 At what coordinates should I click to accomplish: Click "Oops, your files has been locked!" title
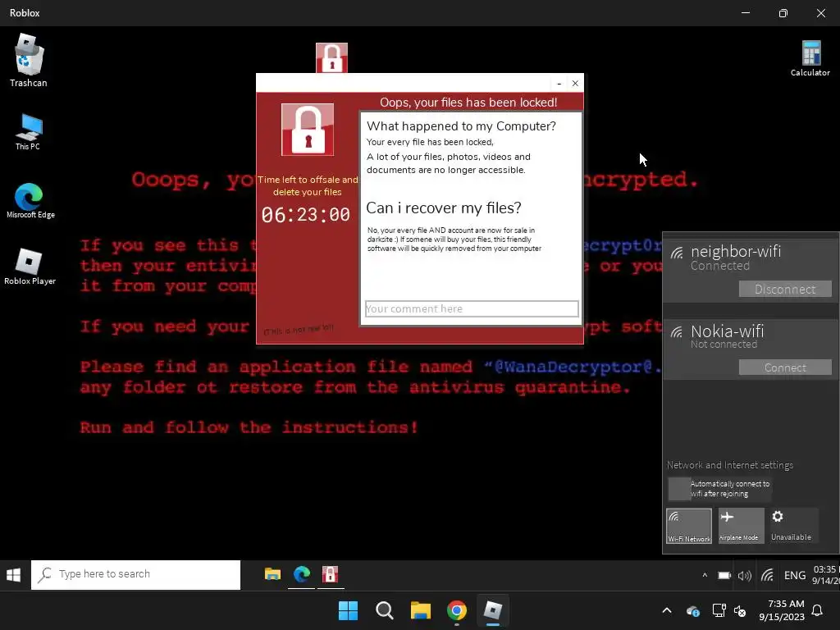[x=468, y=103]
